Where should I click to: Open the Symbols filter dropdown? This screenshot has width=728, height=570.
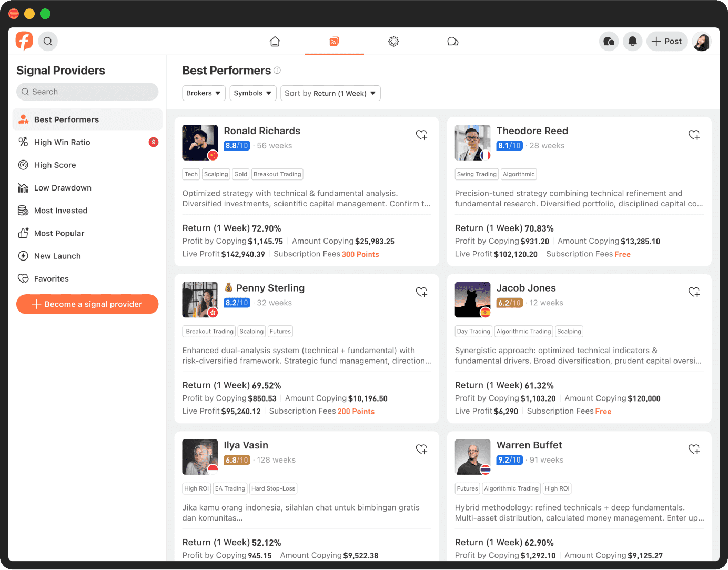(252, 93)
